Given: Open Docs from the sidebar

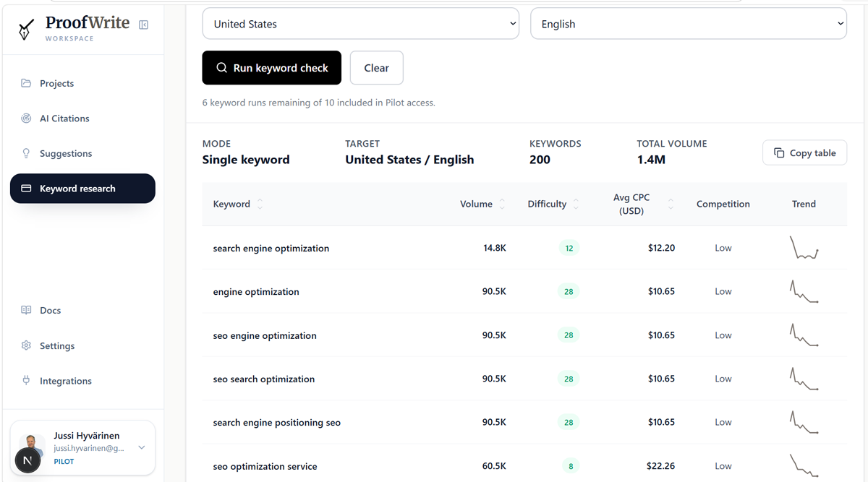Looking at the screenshot, I should (82, 310).
